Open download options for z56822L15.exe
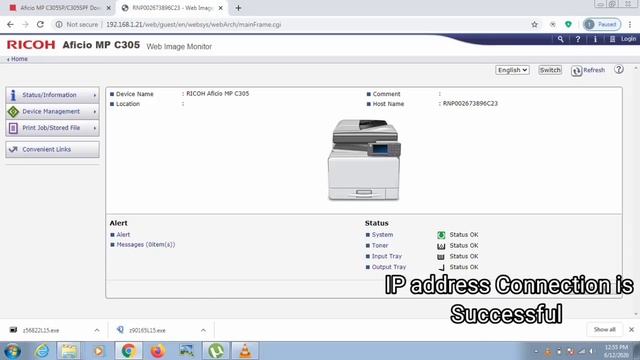 pos(97,330)
